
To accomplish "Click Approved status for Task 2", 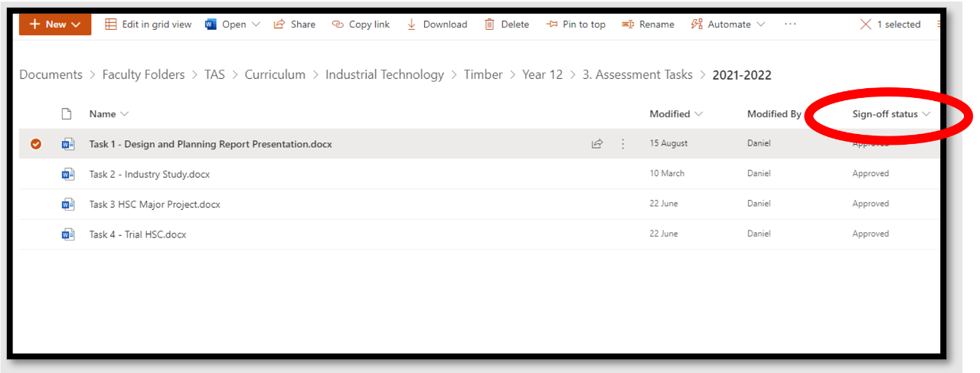I will pyautogui.click(x=871, y=173).
